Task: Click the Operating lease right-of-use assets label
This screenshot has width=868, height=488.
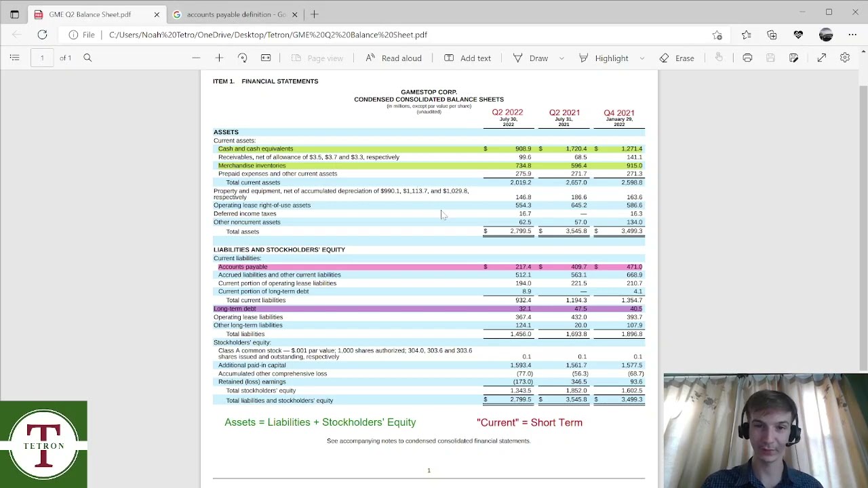Action: pyautogui.click(x=262, y=205)
